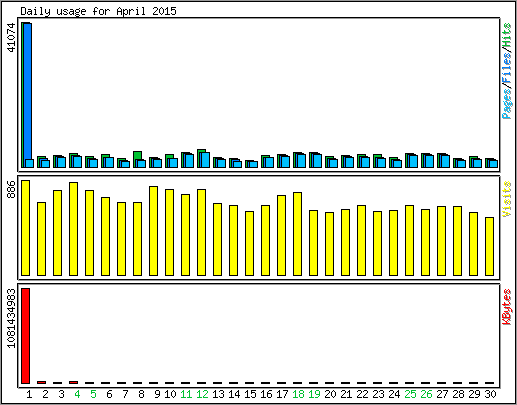Click the 41074 axis value
The height and width of the screenshot is (405, 517).
[x=11, y=37]
